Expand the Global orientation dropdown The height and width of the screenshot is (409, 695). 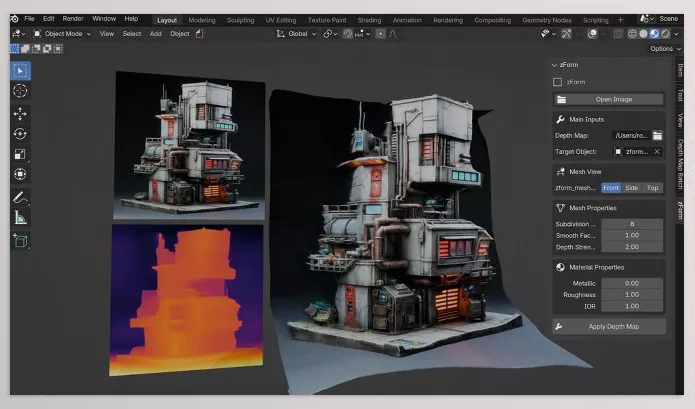[298, 33]
